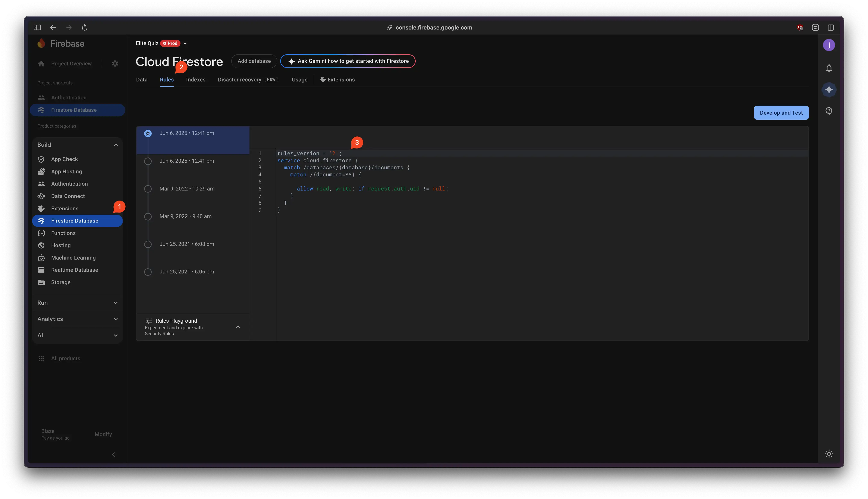The width and height of the screenshot is (868, 499).
Task: Click browser forward arrow
Action: coord(69,27)
